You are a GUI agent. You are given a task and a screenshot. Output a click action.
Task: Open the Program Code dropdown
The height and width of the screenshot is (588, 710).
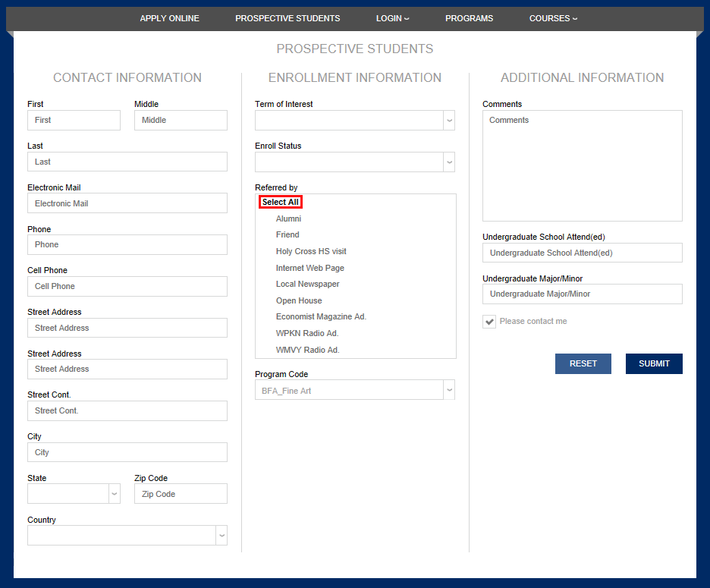point(355,390)
